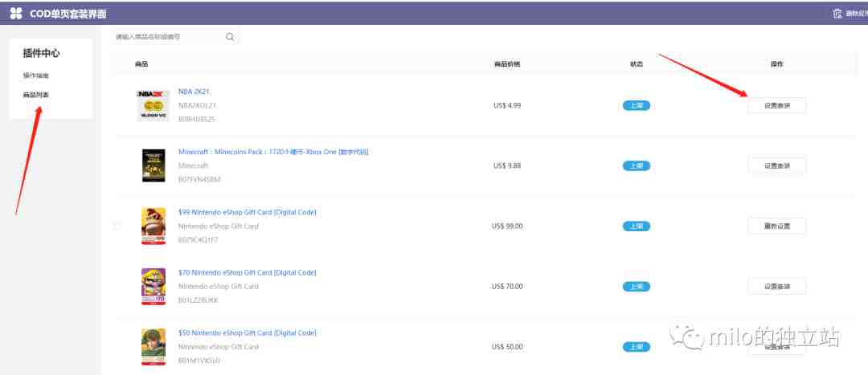Image resolution: width=868 pixels, height=375 pixels.
Task: Select the price US$ 4.99
Action: click(507, 105)
